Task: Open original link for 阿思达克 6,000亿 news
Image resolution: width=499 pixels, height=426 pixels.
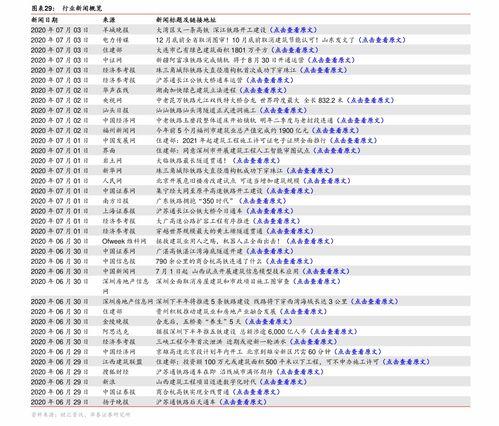Action: coord(334,332)
